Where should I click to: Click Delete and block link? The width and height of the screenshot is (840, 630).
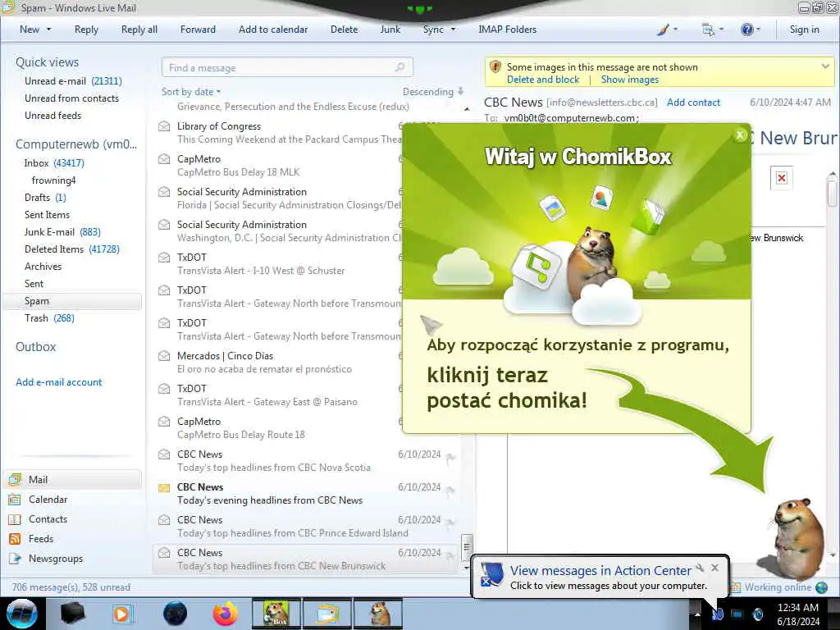[543, 80]
